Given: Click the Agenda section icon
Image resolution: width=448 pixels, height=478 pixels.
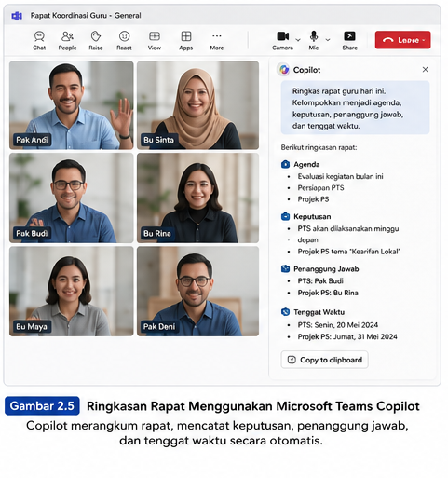Looking at the screenshot, I should [285, 164].
